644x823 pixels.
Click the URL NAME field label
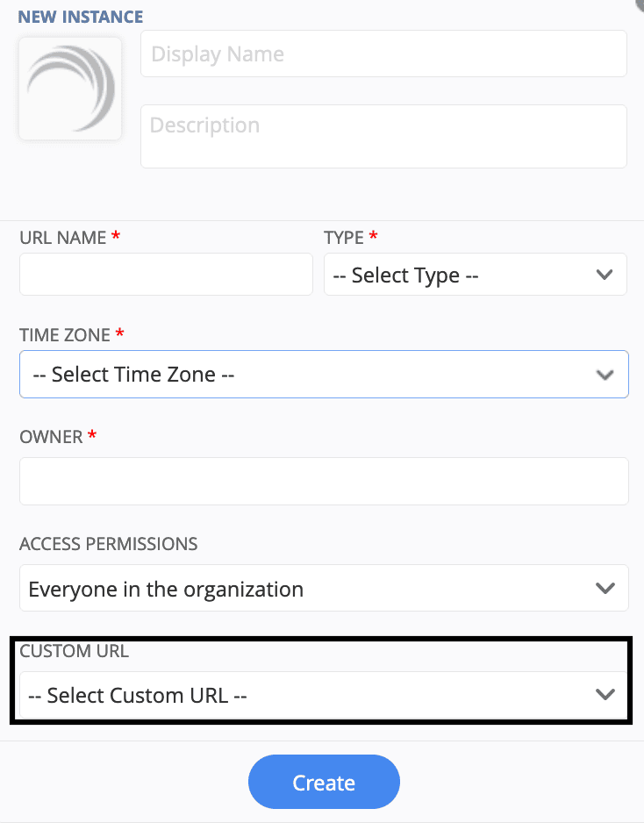[63, 238]
